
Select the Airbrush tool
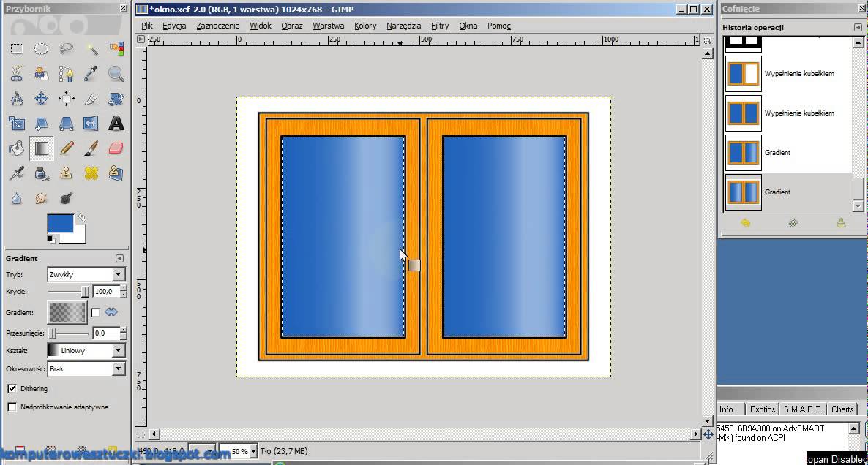click(x=17, y=173)
